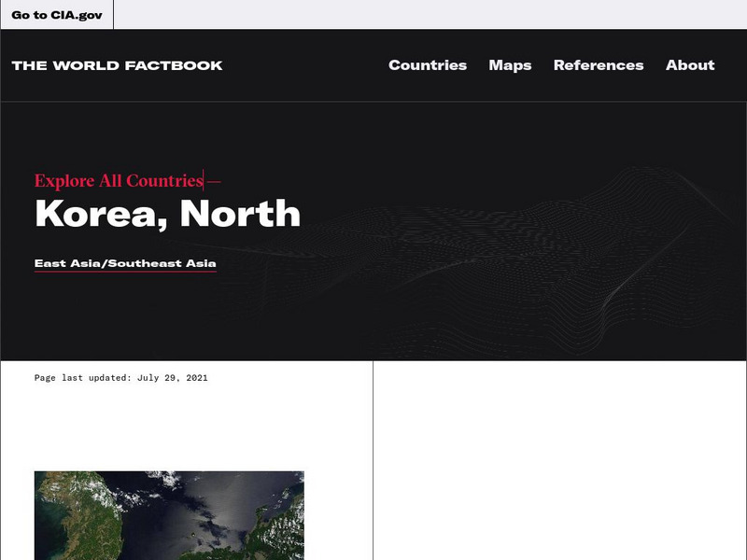Click the Page last updated date text
The height and width of the screenshot is (560, 747).
pos(121,377)
